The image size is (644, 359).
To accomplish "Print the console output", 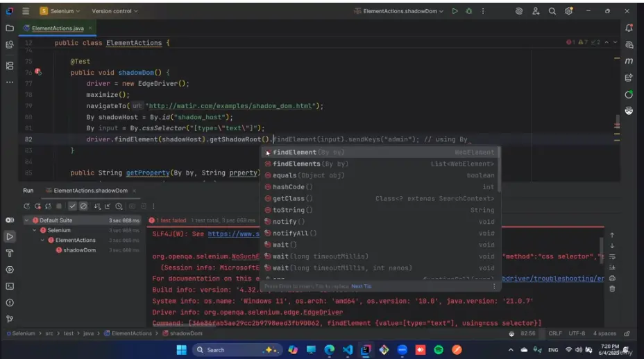I will [x=612, y=278].
